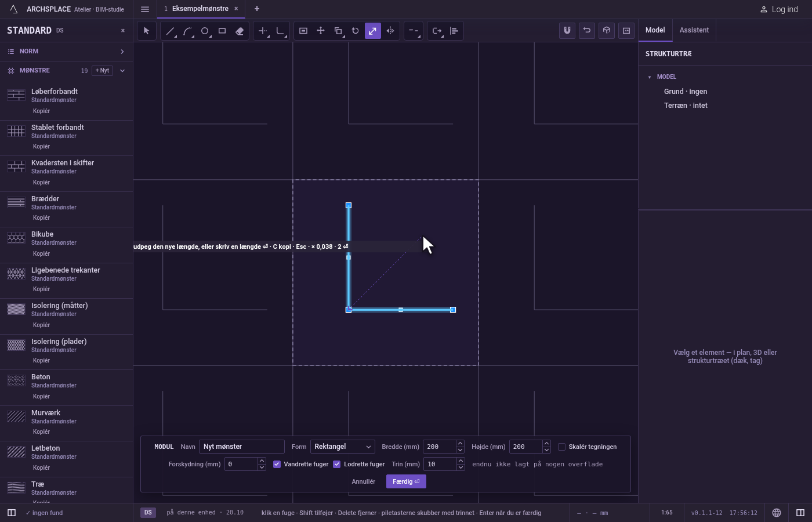Add a new tab with the plus button
The image size is (812, 522).
click(257, 9)
